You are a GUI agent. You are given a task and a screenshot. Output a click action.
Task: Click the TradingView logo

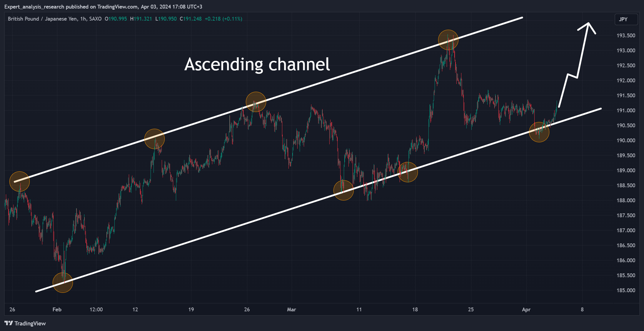click(x=25, y=323)
